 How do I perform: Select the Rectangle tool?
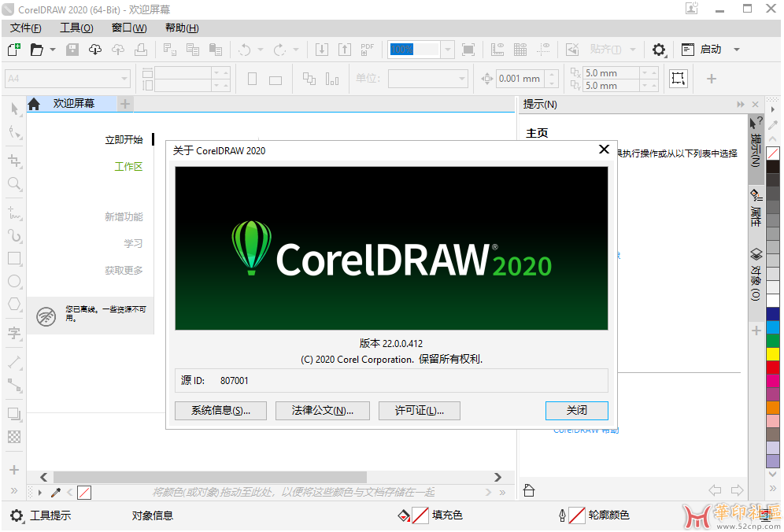[x=14, y=258]
